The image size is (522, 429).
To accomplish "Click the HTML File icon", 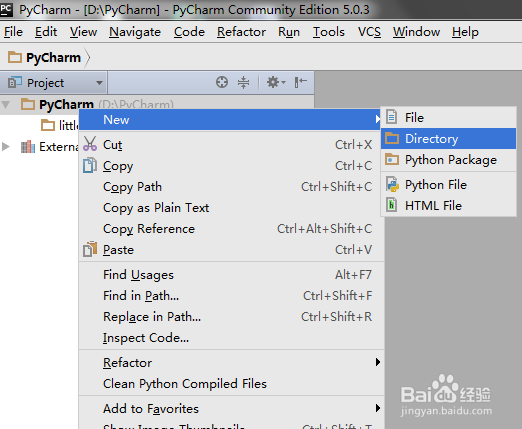I will click(x=392, y=205).
